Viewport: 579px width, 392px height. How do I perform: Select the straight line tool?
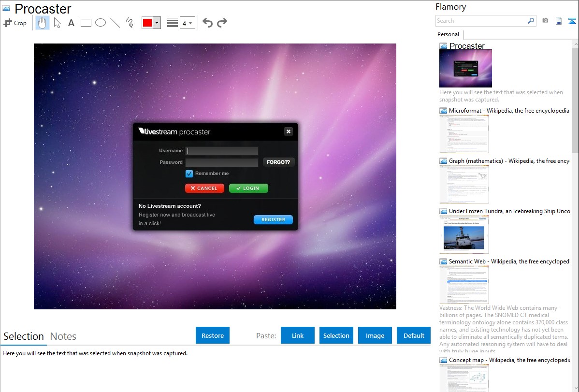(x=115, y=23)
